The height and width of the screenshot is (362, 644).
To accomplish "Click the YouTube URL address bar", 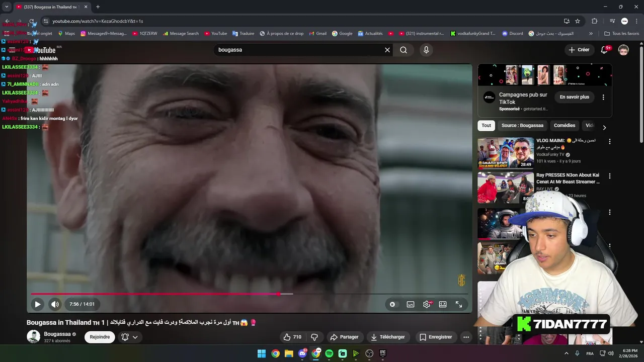I will [302, 21].
